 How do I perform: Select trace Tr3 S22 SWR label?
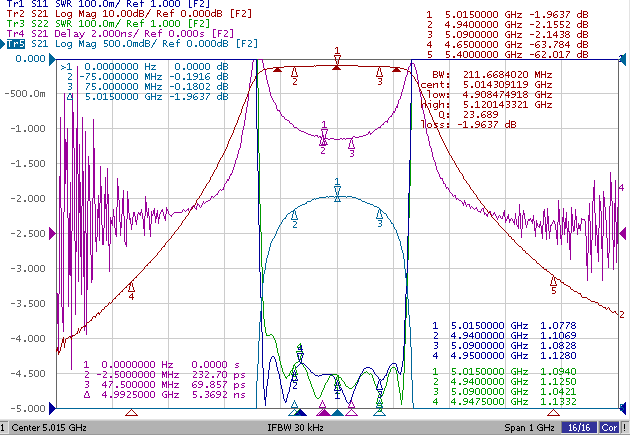108,24
